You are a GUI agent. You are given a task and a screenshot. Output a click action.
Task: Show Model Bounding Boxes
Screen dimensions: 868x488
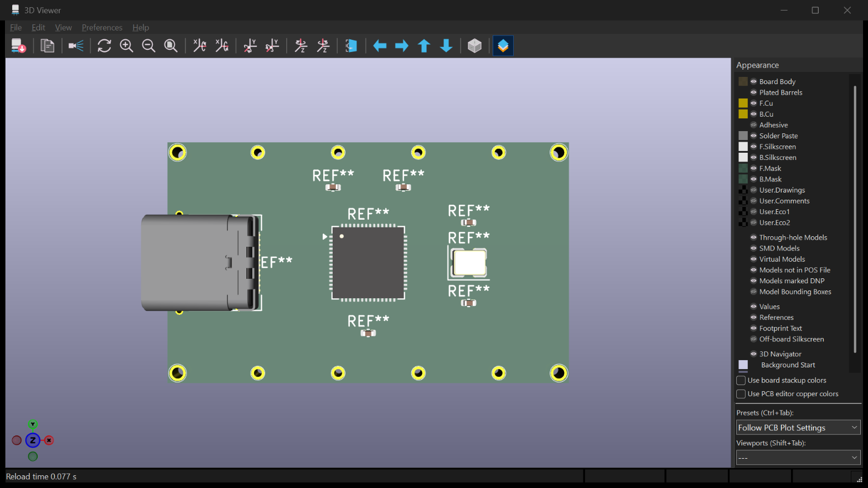click(753, 292)
